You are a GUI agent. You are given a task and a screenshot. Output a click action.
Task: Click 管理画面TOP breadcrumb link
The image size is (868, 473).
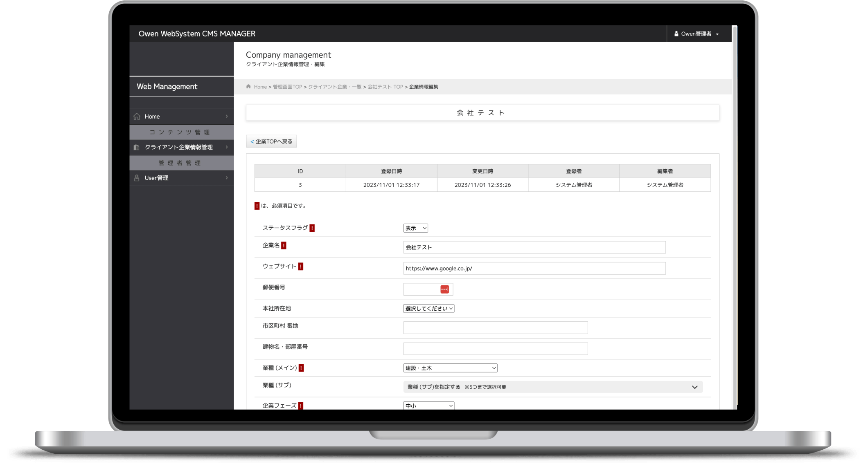[287, 87]
